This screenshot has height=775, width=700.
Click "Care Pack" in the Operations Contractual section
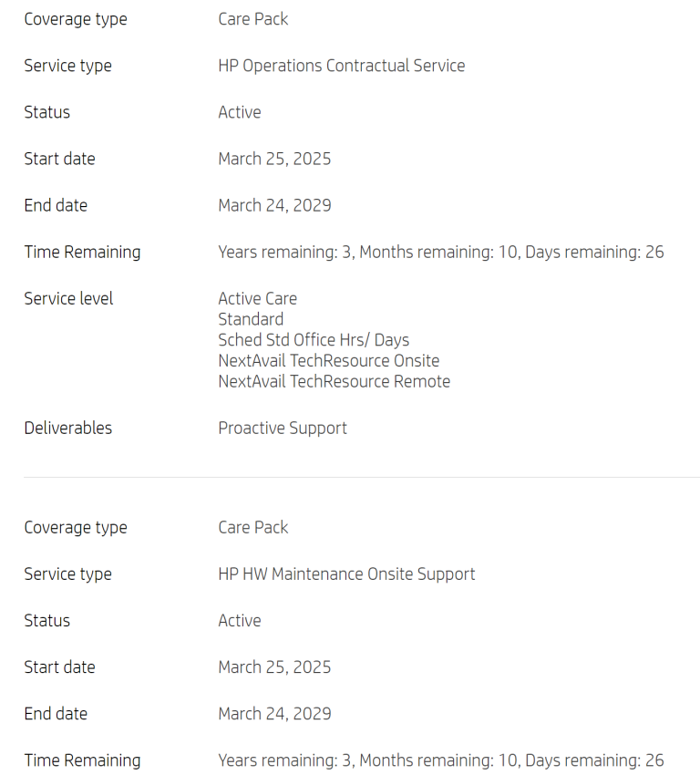pyautogui.click(x=252, y=19)
